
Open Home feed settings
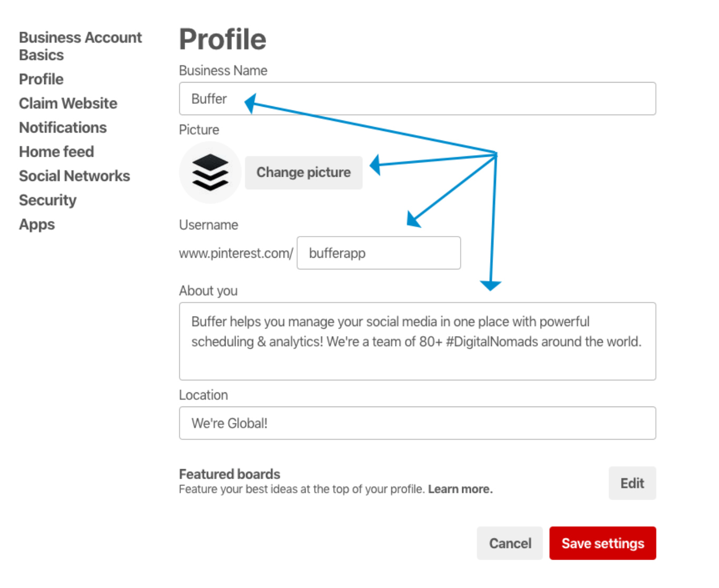pyautogui.click(x=56, y=152)
